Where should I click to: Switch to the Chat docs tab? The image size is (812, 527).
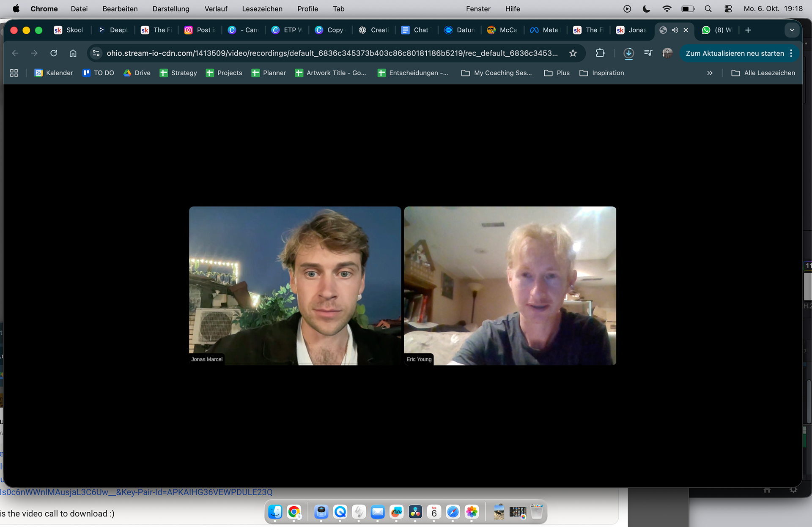(415, 30)
